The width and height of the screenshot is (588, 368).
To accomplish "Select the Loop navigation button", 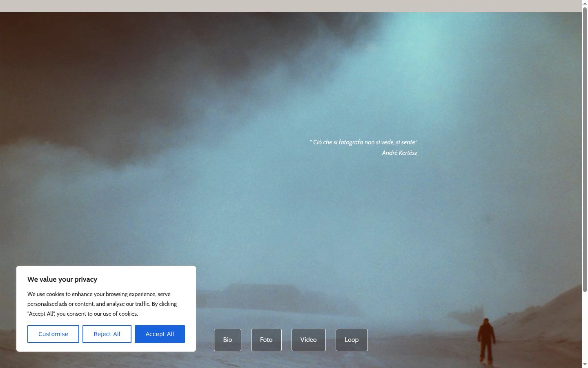I will click(x=352, y=340).
